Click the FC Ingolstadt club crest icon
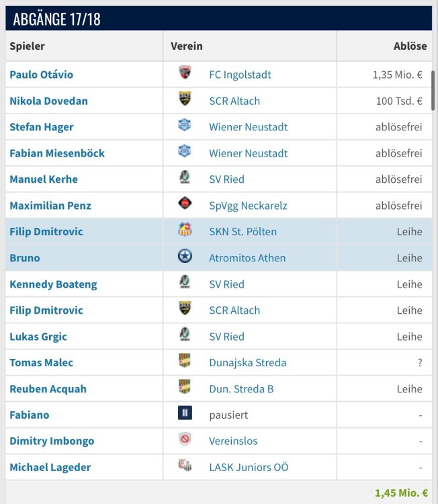This screenshot has height=504, width=438. pos(185,74)
